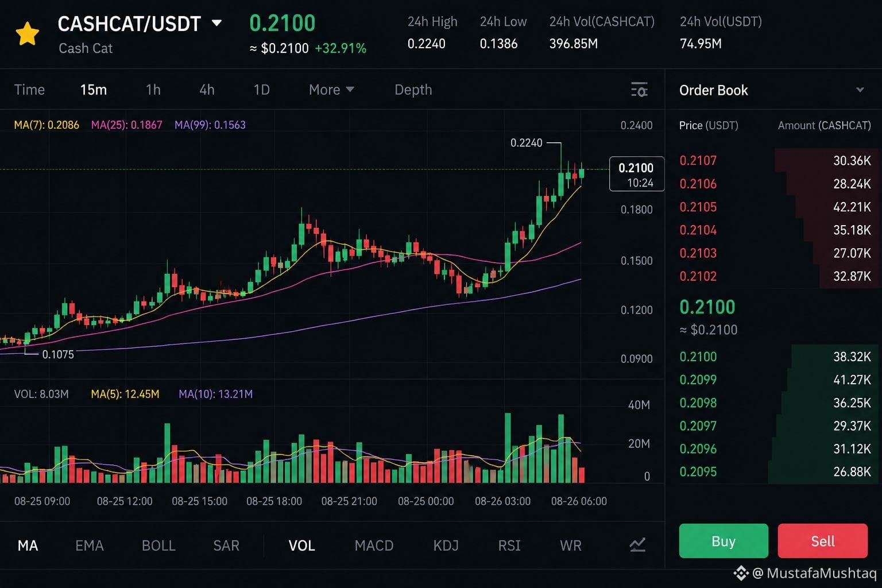Click the Price (USDT) column header
Viewport: 882px width, 588px height.
(x=709, y=125)
